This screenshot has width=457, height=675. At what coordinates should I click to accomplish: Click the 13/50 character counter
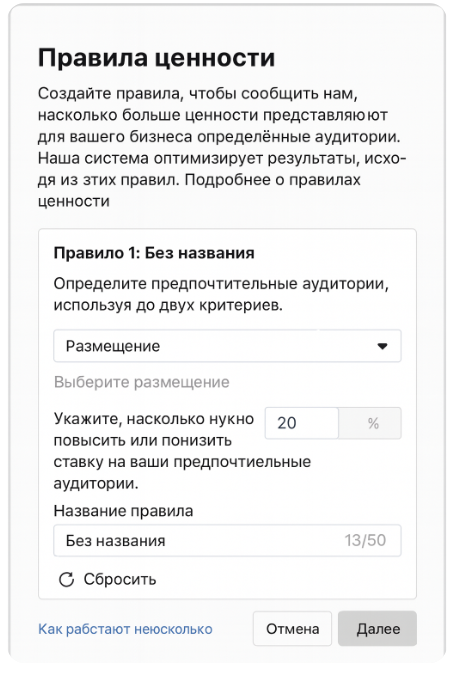365,540
